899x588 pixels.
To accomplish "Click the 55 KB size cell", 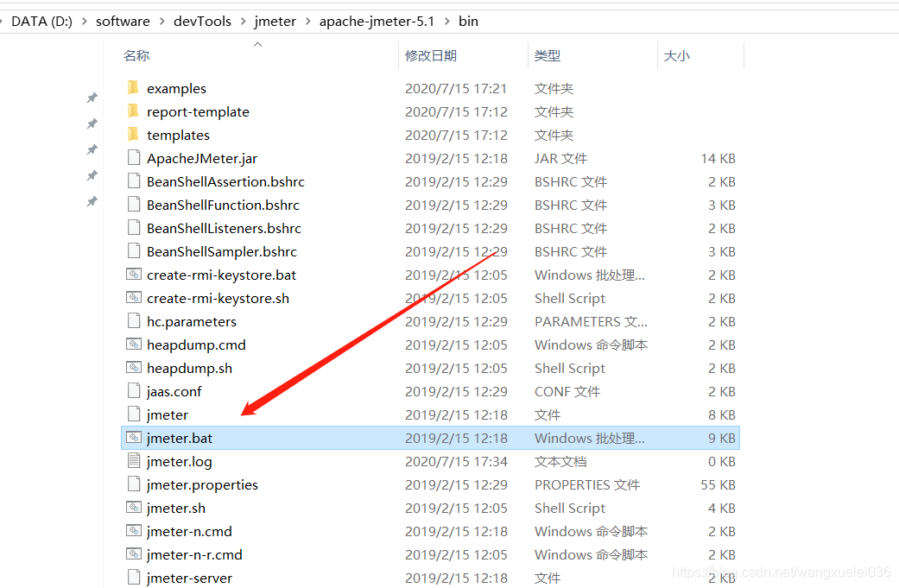I will (x=718, y=485).
